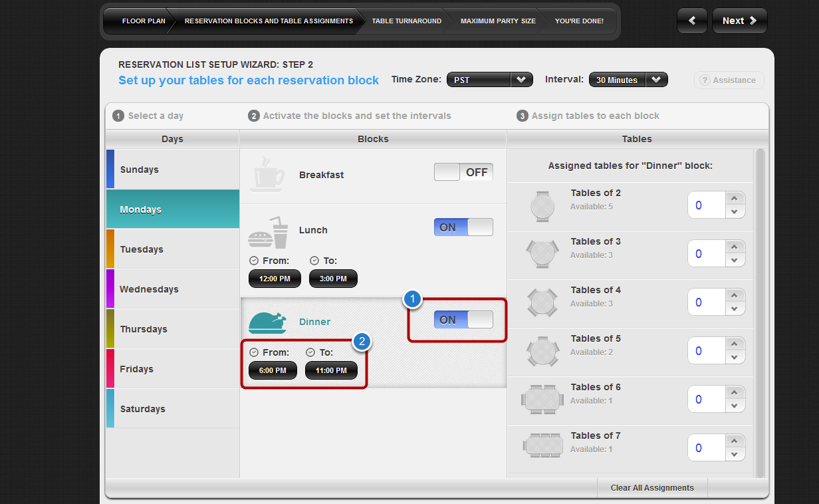Go back with the previous arrow button

coord(692,21)
